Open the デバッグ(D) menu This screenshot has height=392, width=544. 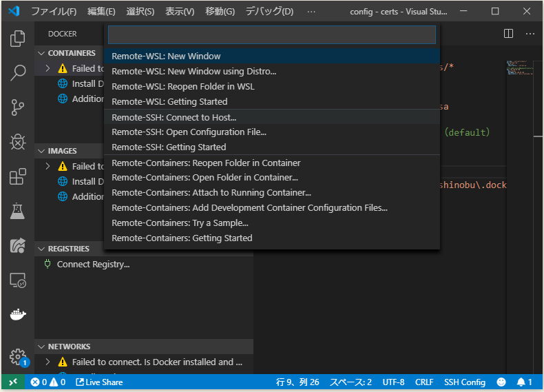[x=269, y=12]
